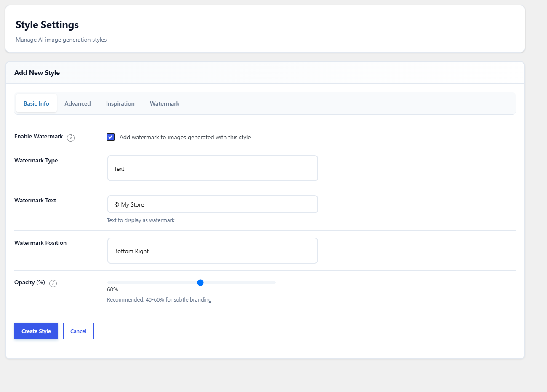Click the Add New Style panel header
547x392 pixels.
(265, 73)
